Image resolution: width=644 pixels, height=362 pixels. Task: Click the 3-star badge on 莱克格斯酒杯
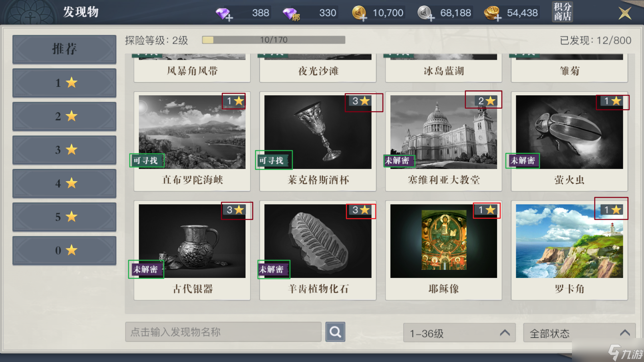(x=361, y=101)
